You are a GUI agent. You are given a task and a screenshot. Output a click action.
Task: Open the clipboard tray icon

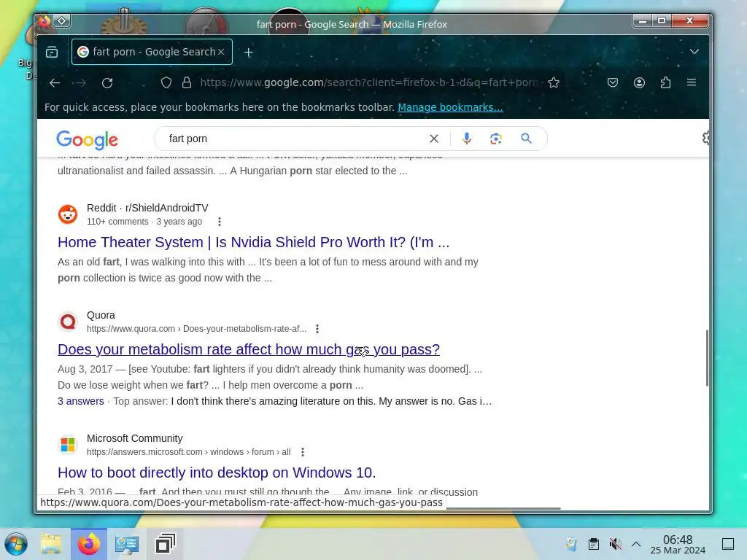point(594,544)
